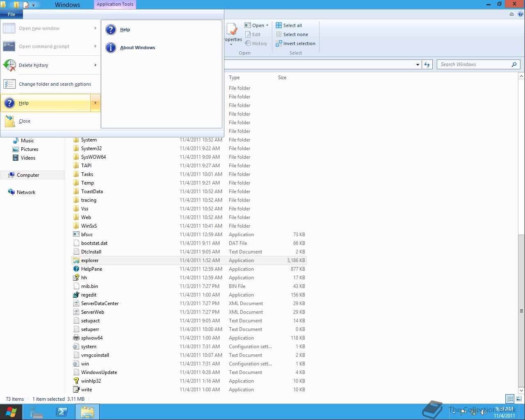Click the ServerDataCenter XML file icon

(x=76, y=304)
